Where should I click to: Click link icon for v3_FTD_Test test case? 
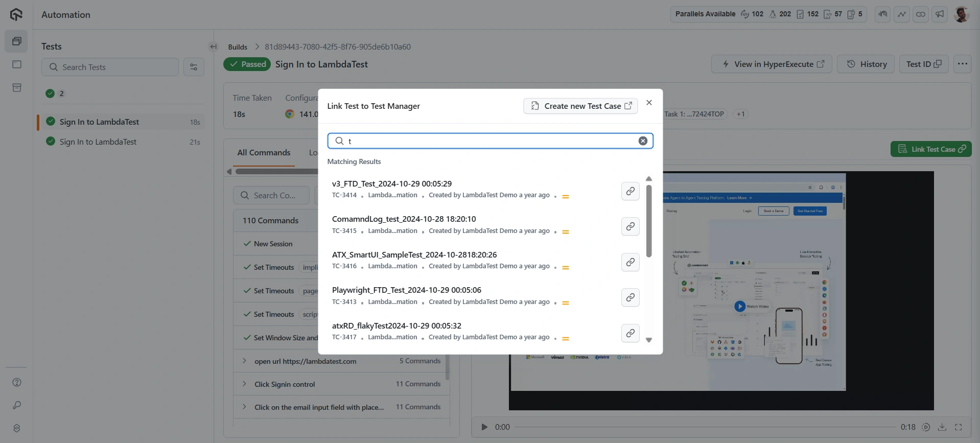630,191
